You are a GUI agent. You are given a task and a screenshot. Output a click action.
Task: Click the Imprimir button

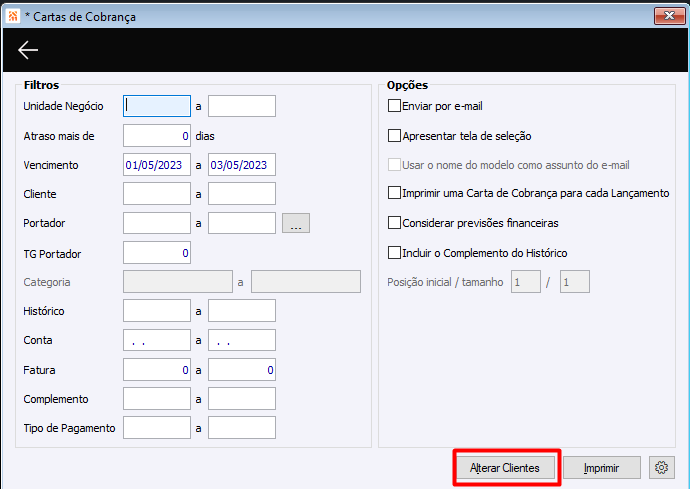[602, 467]
